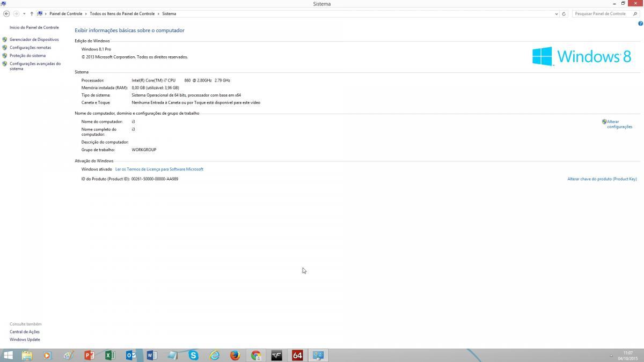Screen dimensions: 644x362
Task: Click the shield icon beside Gerenciador de Dispositivos
Action: pyautogui.click(x=5, y=39)
